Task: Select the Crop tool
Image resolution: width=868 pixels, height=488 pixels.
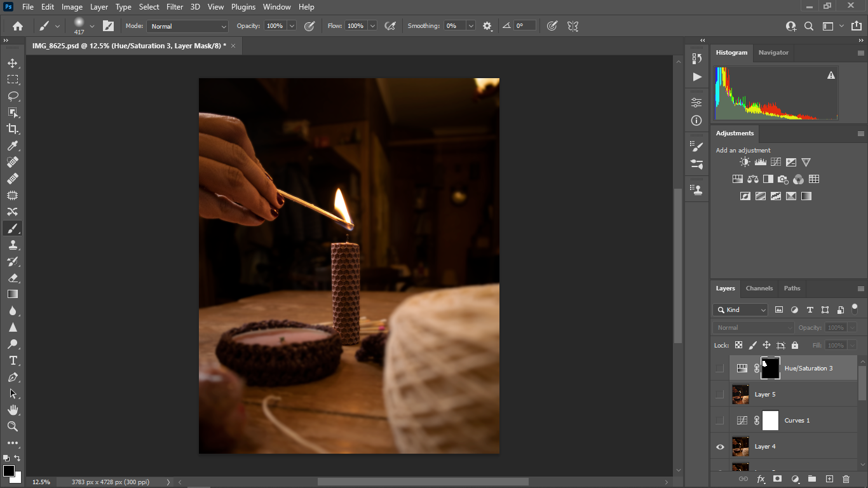Action: 13,129
